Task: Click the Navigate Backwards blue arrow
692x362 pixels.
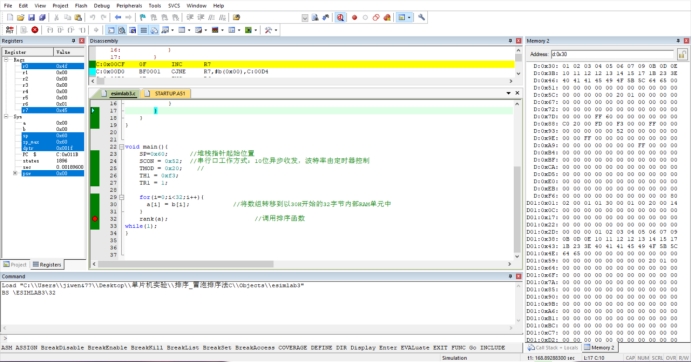Action: 118,17
